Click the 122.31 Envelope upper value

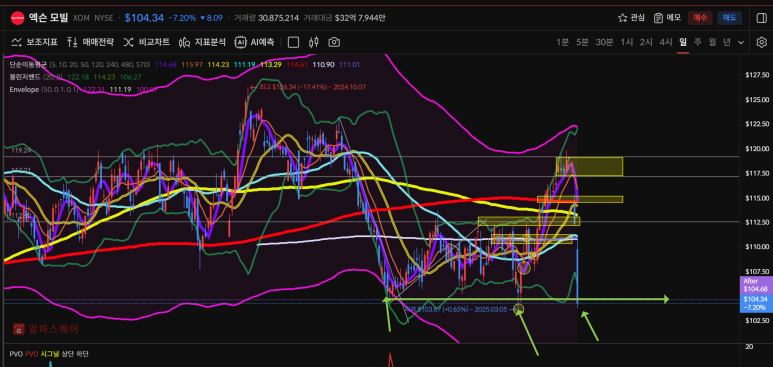point(93,90)
